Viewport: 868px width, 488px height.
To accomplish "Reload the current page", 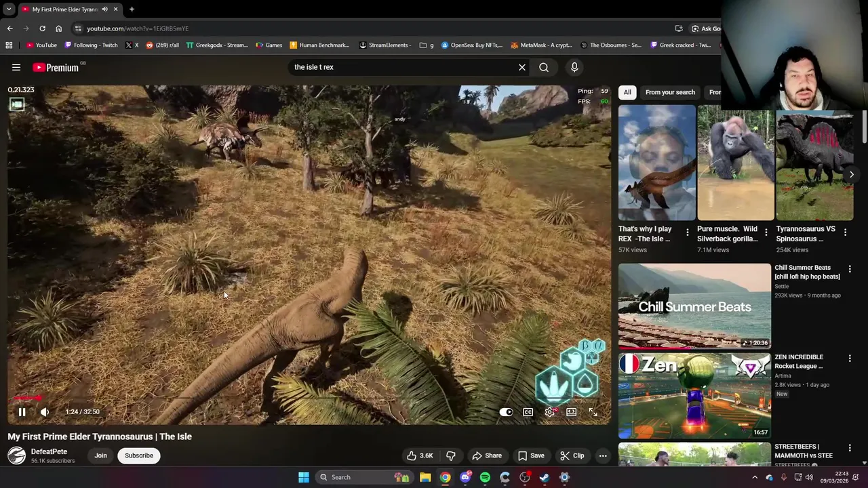I will (42, 28).
